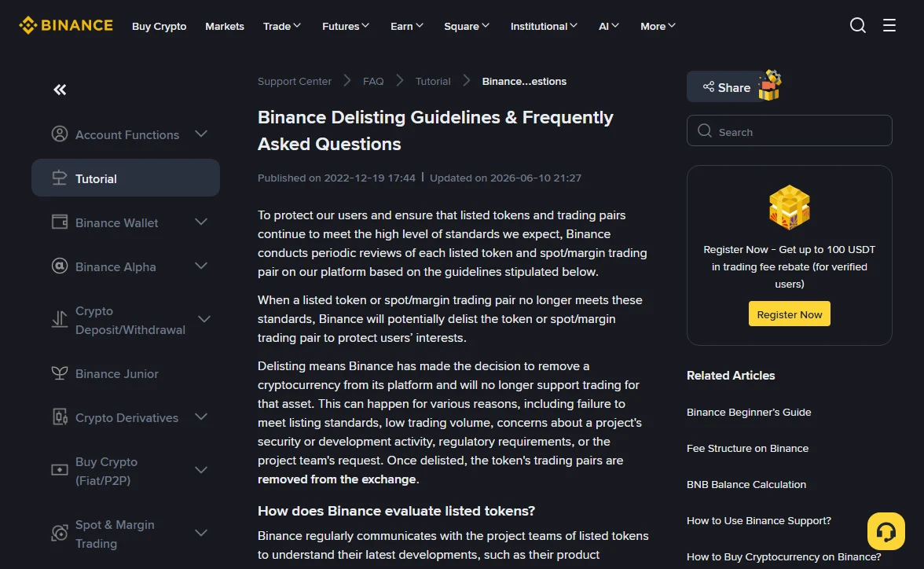The width and height of the screenshot is (924, 569).
Task: Click the Crypto Derivatives icon
Action: point(60,417)
